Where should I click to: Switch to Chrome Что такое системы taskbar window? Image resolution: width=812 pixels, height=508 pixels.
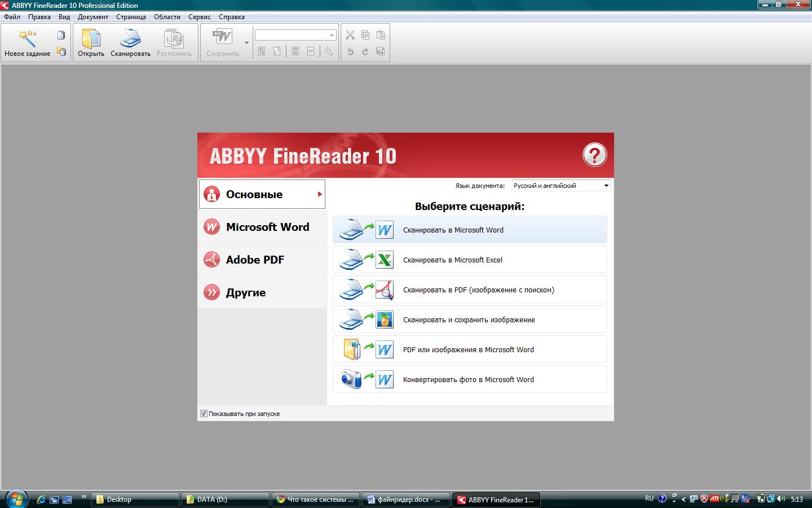[315, 500]
